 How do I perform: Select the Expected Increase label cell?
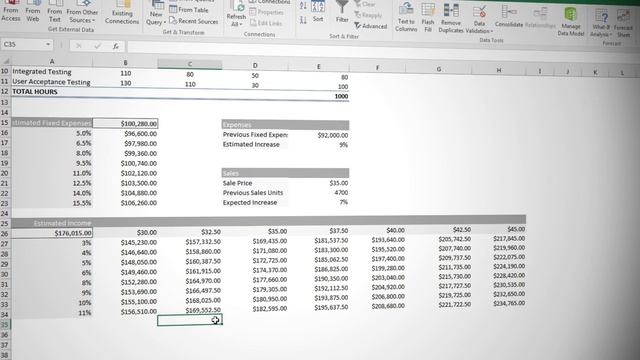tap(255, 202)
